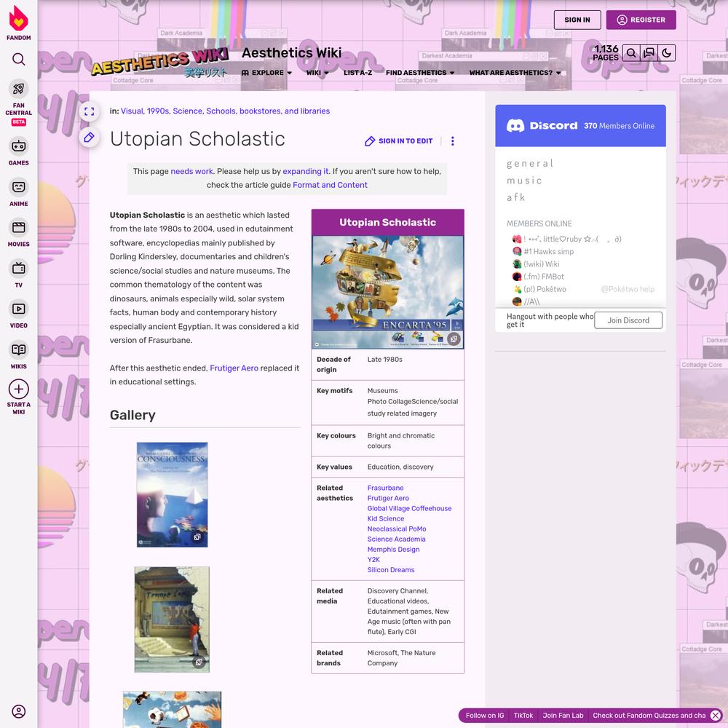Click Follow on IG in bottom bar
728x728 pixels.
coord(485,716)
